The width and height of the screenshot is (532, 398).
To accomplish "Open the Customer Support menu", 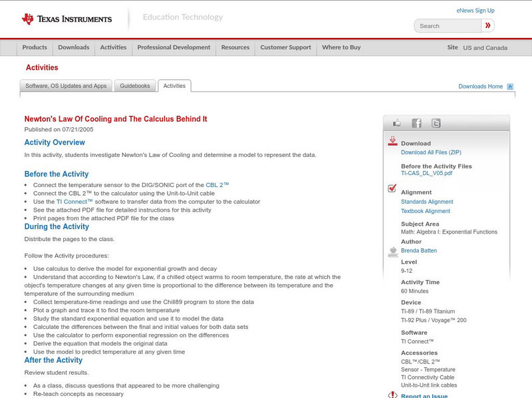I will pyautogui.click(x=286, y=47).
